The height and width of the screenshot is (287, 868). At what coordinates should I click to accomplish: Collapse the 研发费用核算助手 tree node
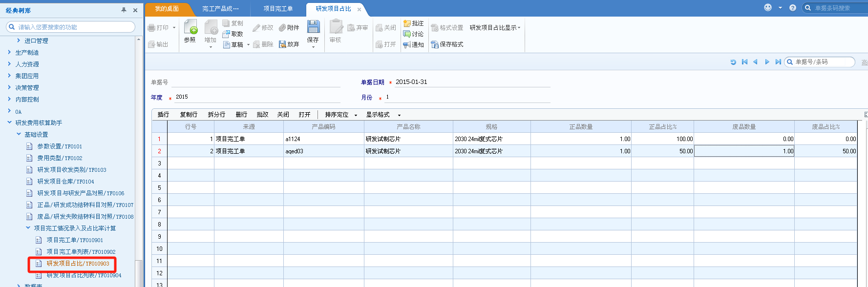[x=9, y=123]
